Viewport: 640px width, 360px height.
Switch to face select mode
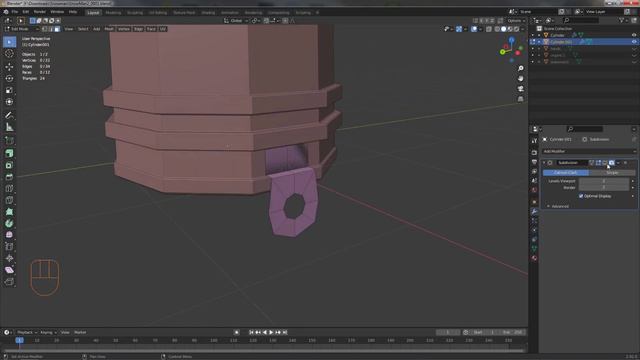coord(57,29)
